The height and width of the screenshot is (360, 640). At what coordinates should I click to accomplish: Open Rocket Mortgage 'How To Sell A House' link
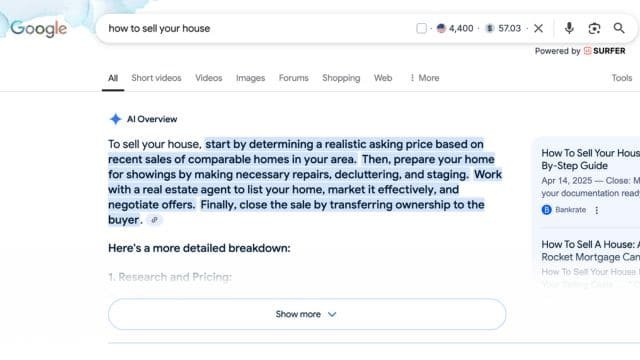(x=590, y=251)
